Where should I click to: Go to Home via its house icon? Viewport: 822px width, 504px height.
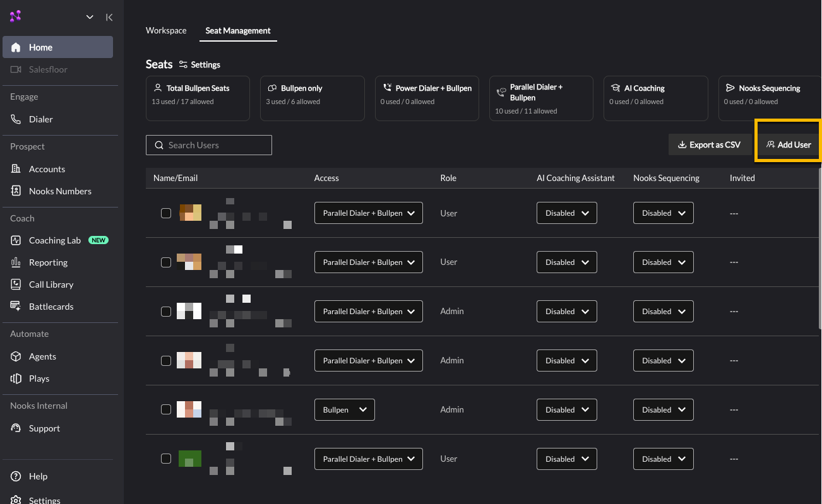16,47
